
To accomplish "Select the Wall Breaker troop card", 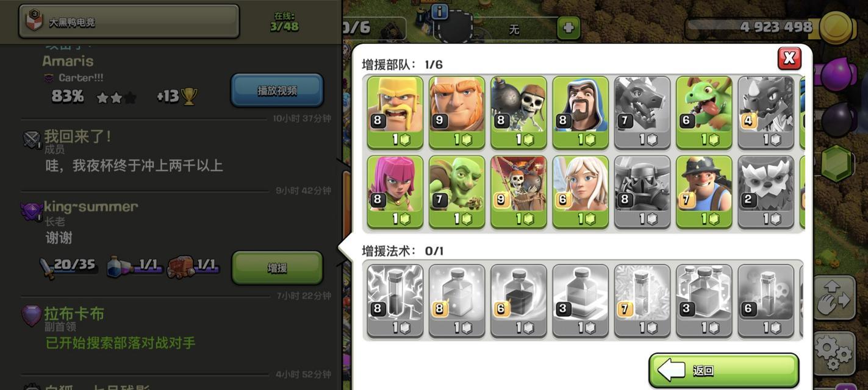I will click(x=518, y=113).
